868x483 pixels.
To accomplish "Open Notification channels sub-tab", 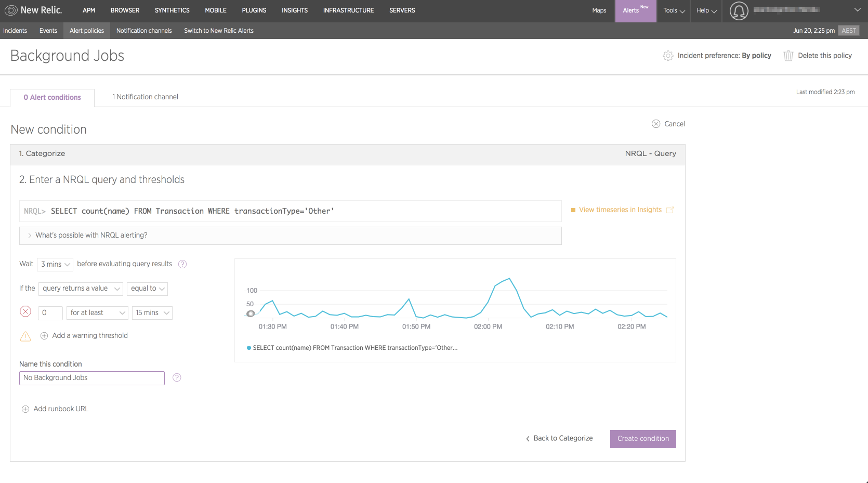I will point(144,31).
